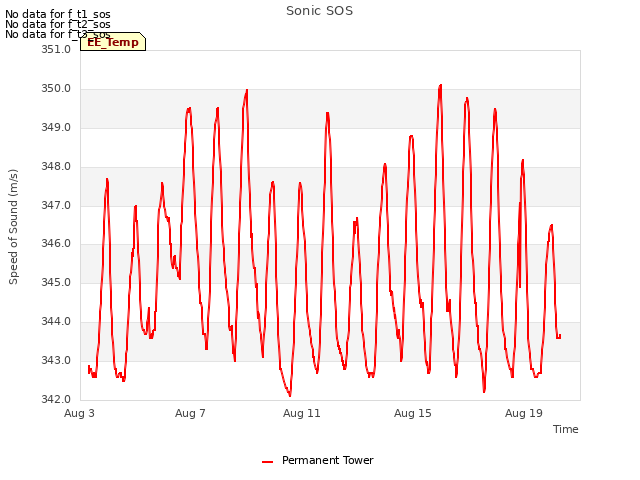This screenshot has width=640, height=480.
Task: Click the Aug 19 x-axis label
Action: point(524,413)
